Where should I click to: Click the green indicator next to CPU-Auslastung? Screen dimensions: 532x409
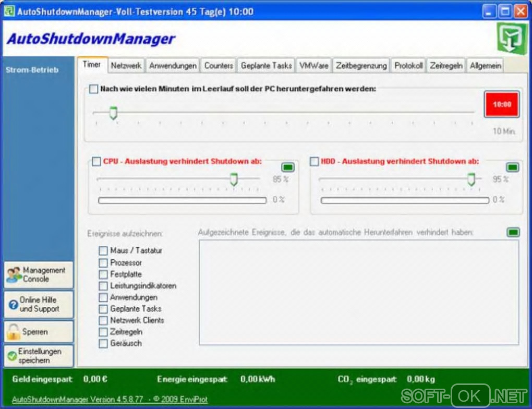pos(288,167)
